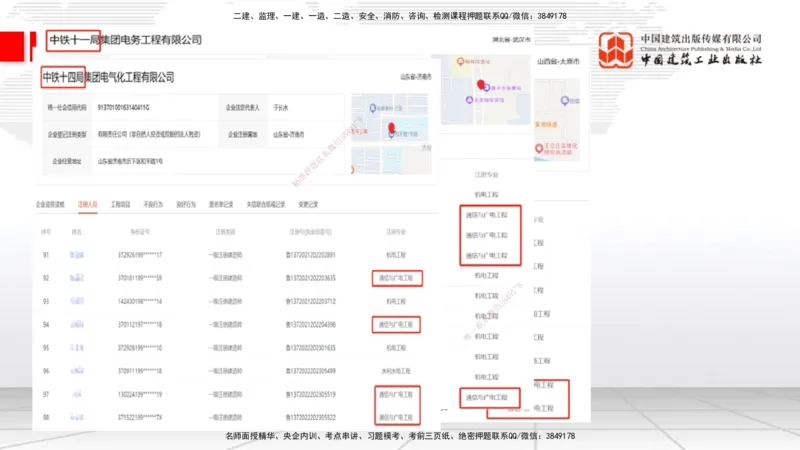
Task: Click the 姓名 column header
Action: 77,232
